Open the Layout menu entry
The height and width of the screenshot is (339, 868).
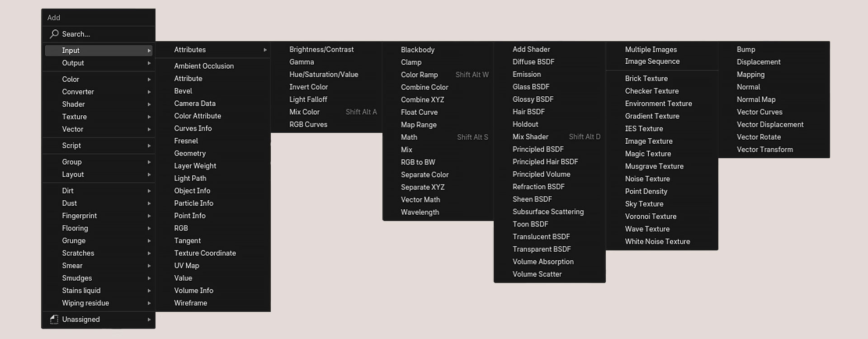click(x=99, y=174)
